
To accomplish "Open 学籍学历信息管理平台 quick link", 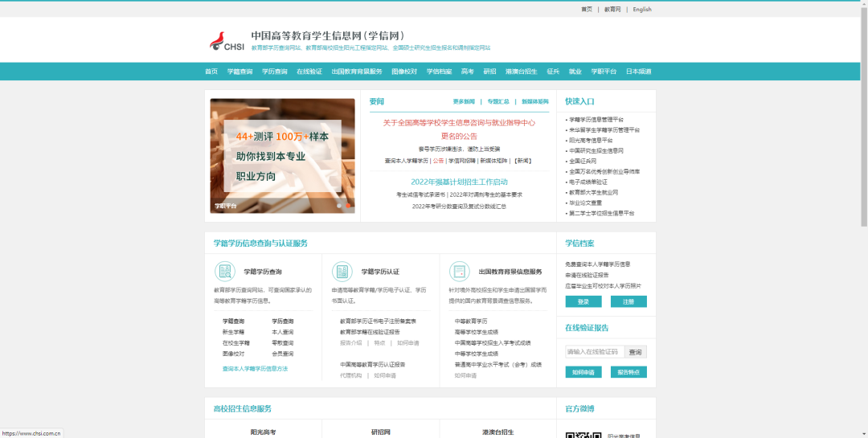I will pyautogui.click(x=596, y=119).
